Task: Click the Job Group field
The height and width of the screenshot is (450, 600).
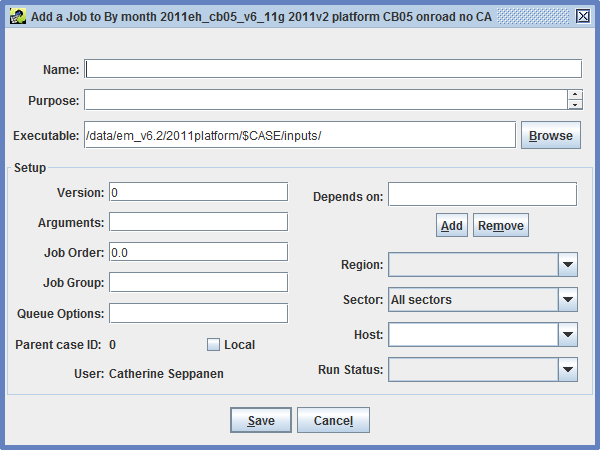Action: tap(198, 282)
